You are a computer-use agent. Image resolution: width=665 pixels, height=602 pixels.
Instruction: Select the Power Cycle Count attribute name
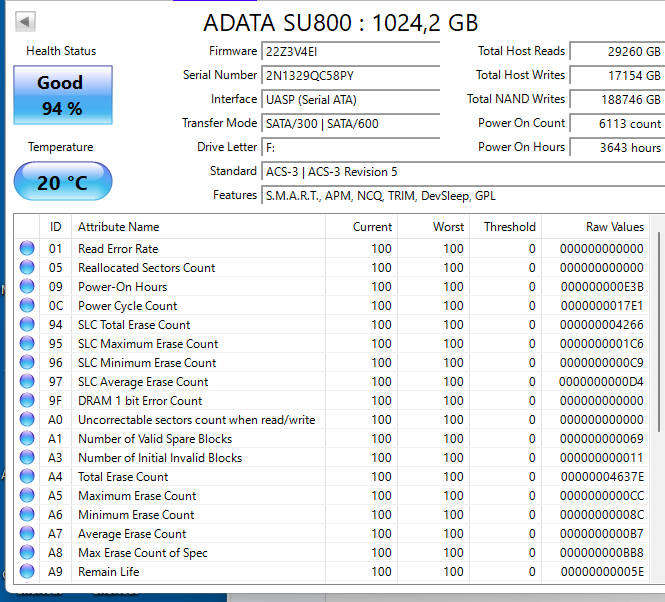point(128,306)
